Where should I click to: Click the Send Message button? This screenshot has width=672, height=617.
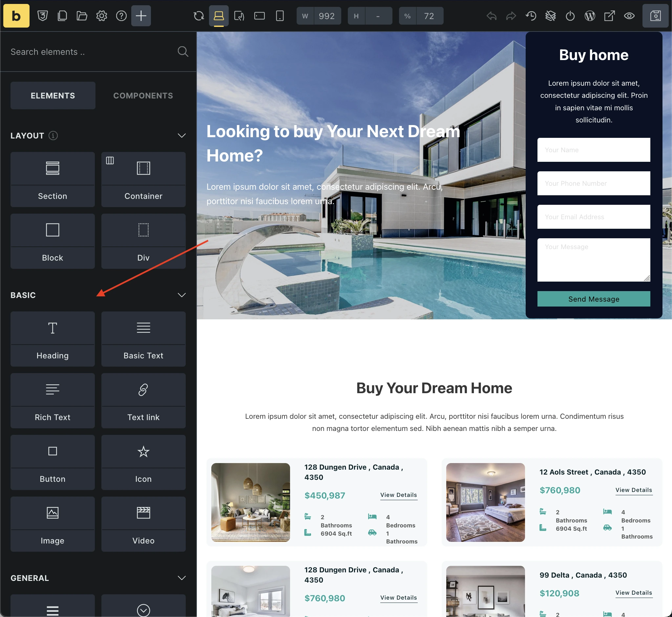(594, 299)
